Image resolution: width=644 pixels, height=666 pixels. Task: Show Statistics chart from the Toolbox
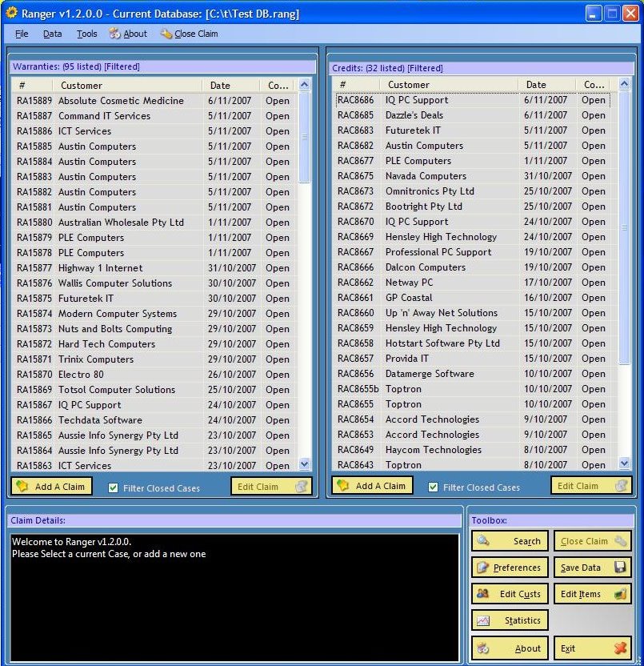tap(510, 620)
